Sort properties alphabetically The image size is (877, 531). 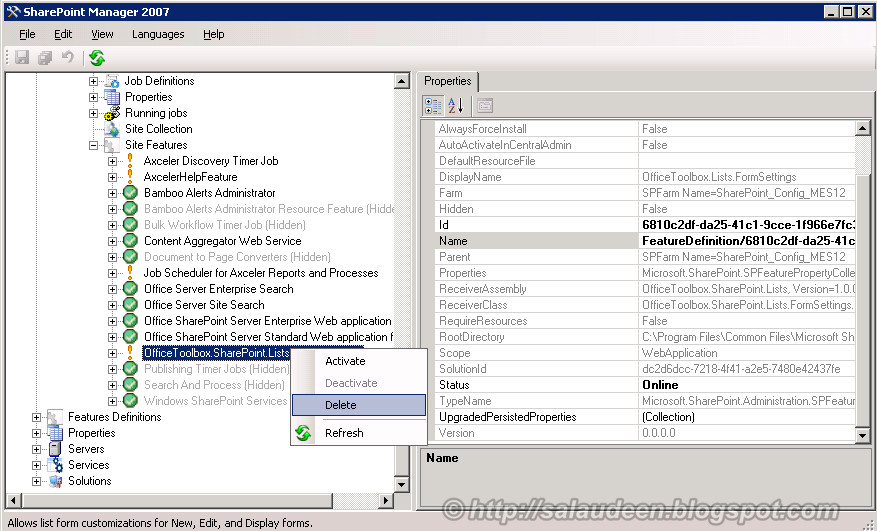(455, 105)
